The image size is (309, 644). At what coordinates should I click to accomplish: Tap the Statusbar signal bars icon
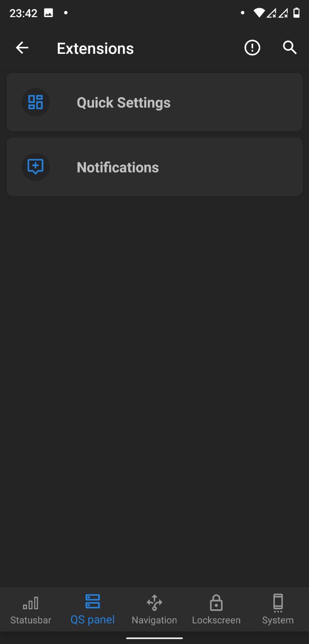coord(31,602)
